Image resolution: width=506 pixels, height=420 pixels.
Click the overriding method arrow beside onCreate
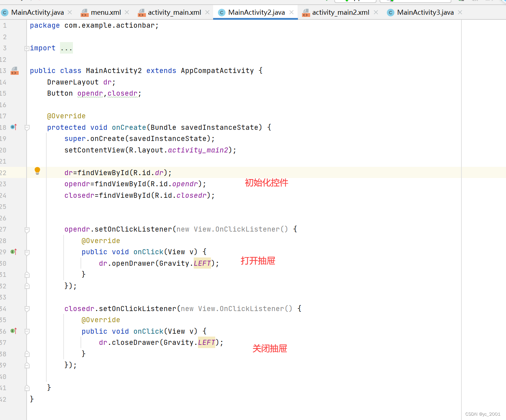pyautogui.click(x=13, y=127)
